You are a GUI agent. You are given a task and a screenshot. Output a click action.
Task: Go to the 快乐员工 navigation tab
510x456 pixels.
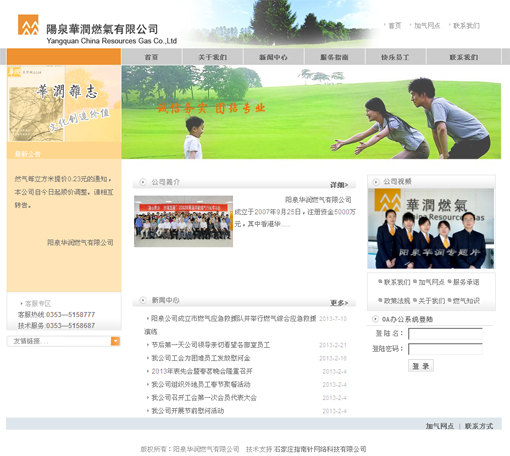pyautogui.click(x=396, y=57)
